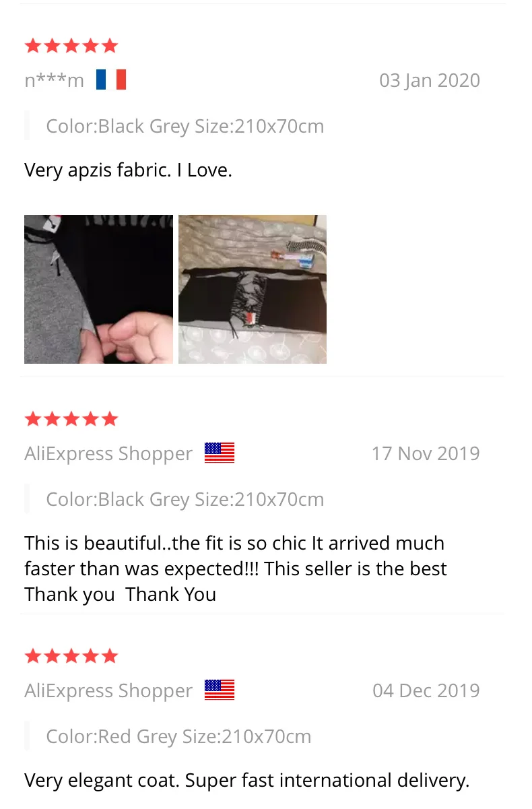The width and height of the screenshot is (532, 809).
Task: Click star rating above 04 Dec 2019 review
Action: coord(71,656)
